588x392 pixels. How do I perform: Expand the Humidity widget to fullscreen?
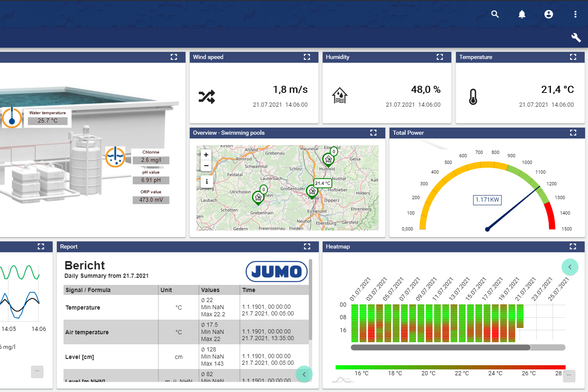click(x=440, y=57)
